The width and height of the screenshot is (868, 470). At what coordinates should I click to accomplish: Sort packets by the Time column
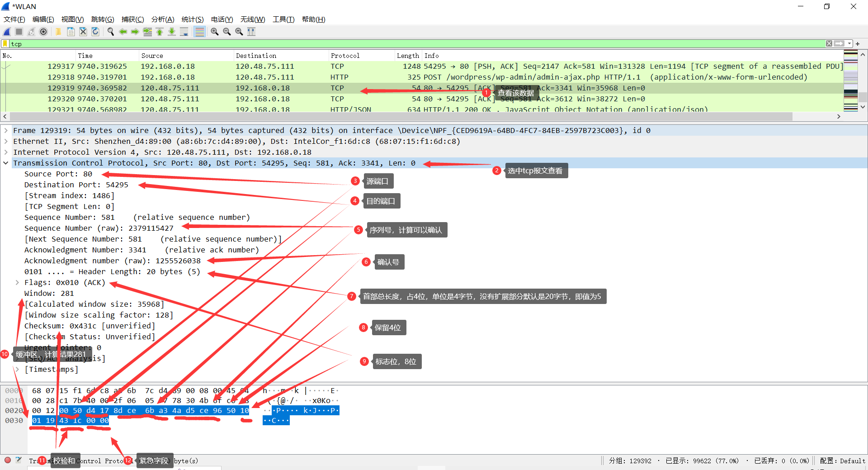pyautogui.click(x=107, y=56)
